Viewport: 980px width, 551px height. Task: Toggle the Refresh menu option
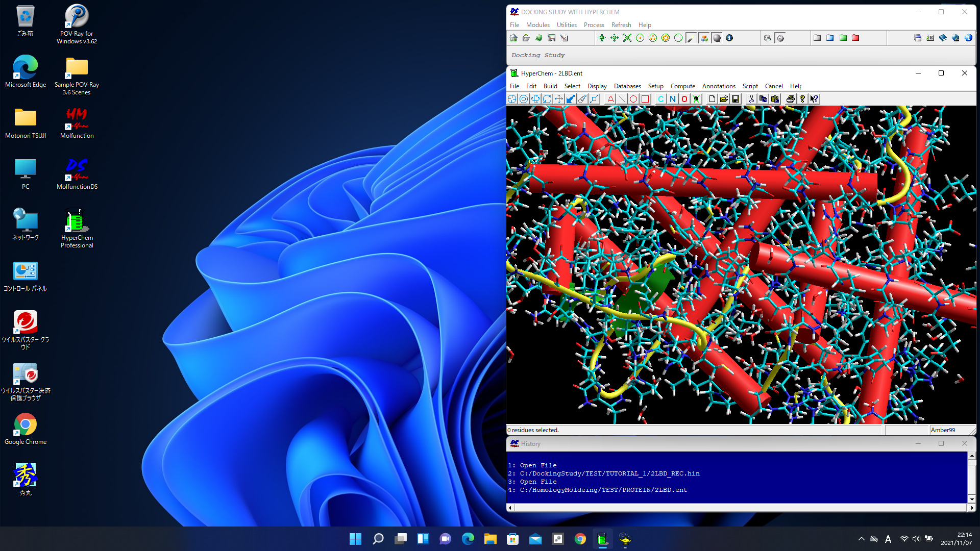click(x=619, y=25)
